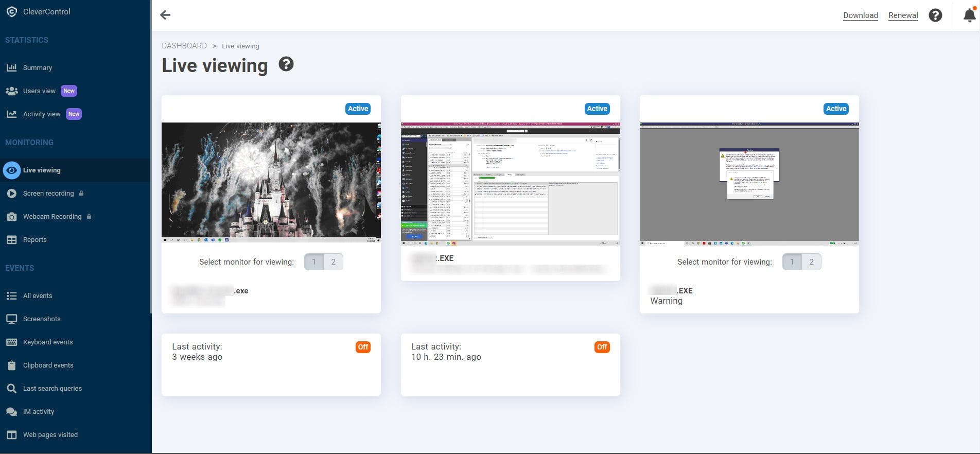Click the IM activity chat icon
The width and height of the screenshot is (980, 454).
click(11, 412)
